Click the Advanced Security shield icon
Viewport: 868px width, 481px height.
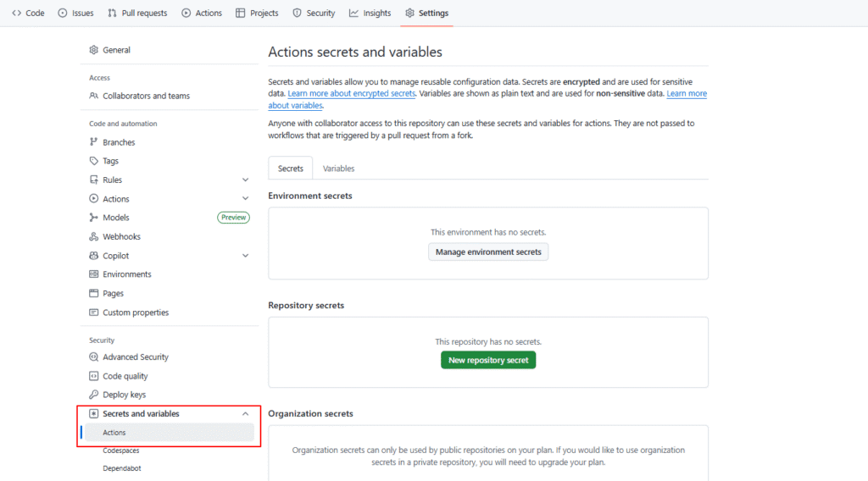point(94,357)
